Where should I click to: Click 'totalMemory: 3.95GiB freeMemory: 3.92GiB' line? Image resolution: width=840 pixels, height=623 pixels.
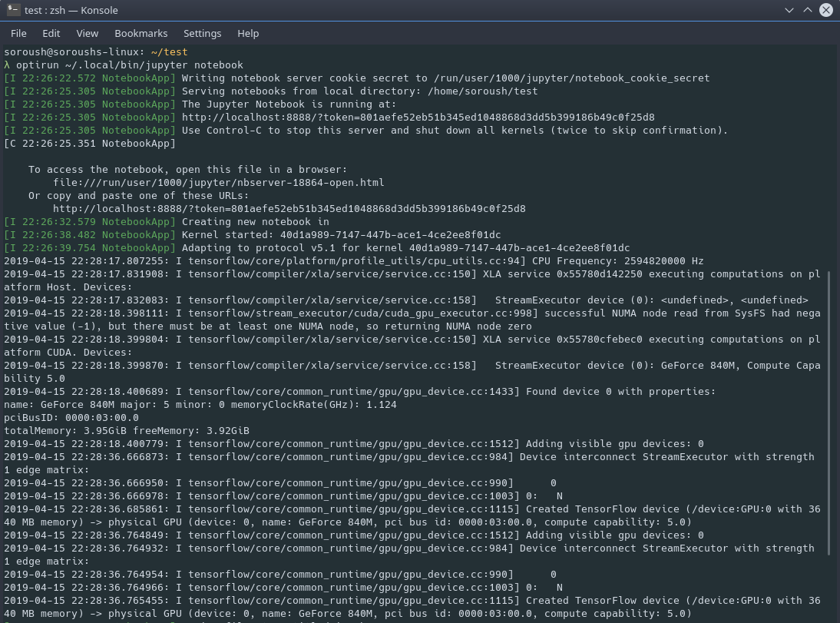127,430
